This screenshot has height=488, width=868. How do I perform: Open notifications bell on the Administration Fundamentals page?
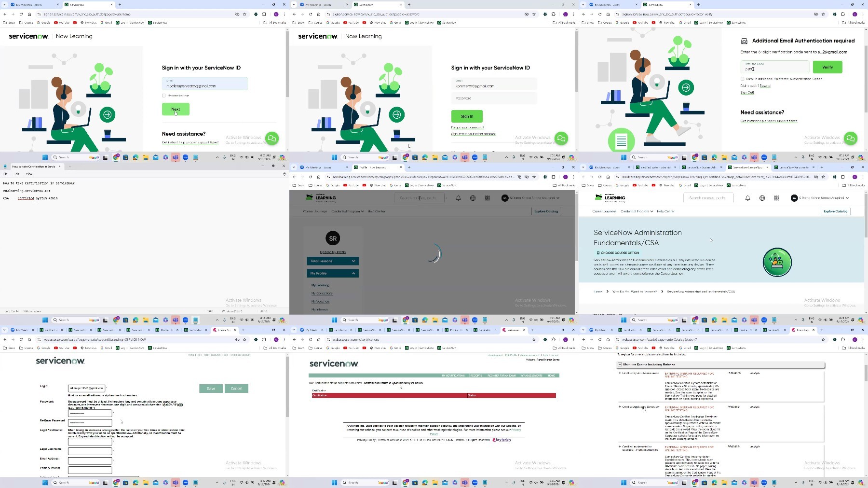(748, 198)
